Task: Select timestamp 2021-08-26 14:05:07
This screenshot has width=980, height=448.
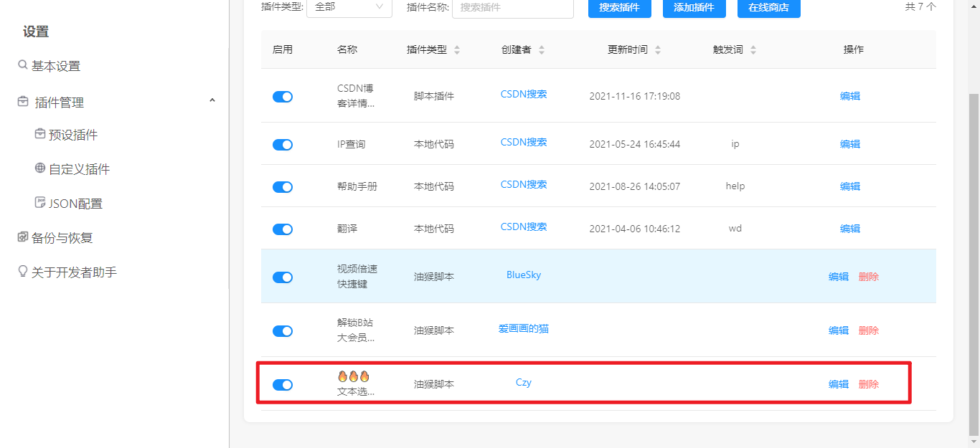Action: click(x=635, y=186)
